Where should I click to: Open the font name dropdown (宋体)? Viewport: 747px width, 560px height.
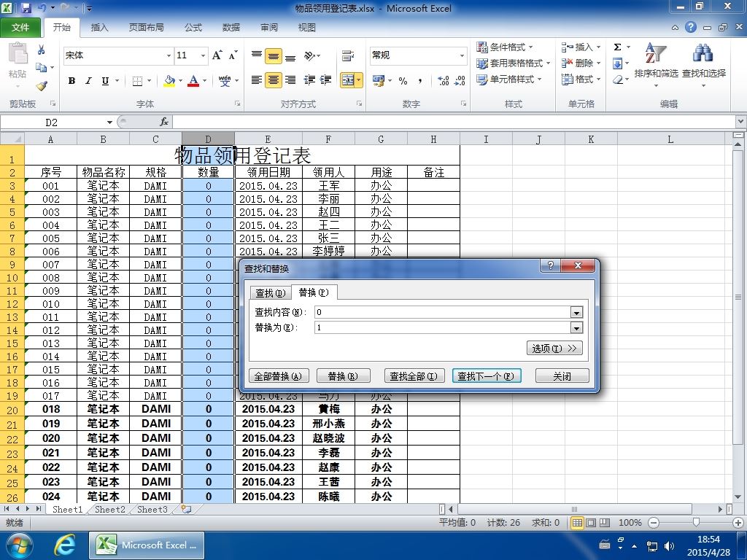coord(169,55)
